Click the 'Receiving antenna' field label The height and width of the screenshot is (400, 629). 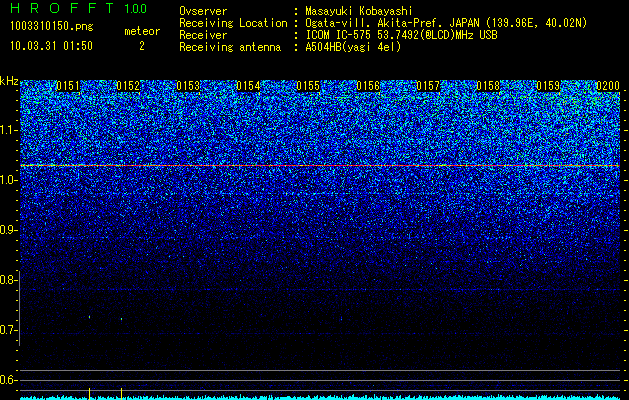tap(230, 47)
